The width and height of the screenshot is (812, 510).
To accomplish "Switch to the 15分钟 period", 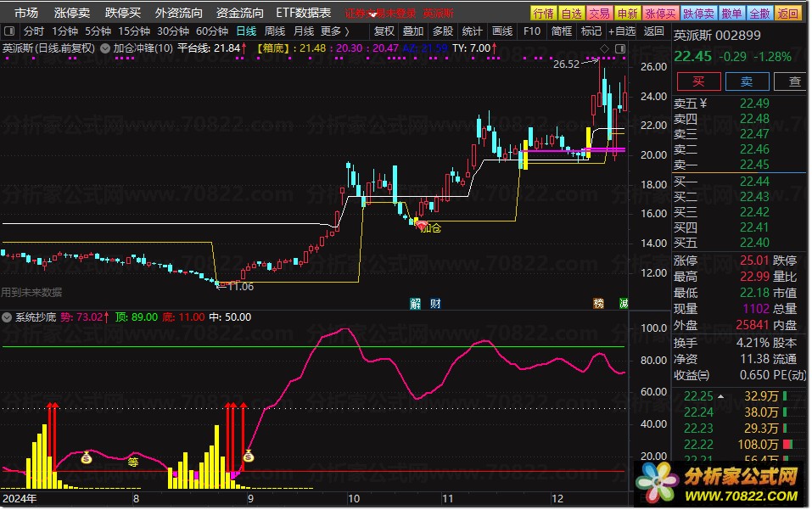I will point(133,31).
